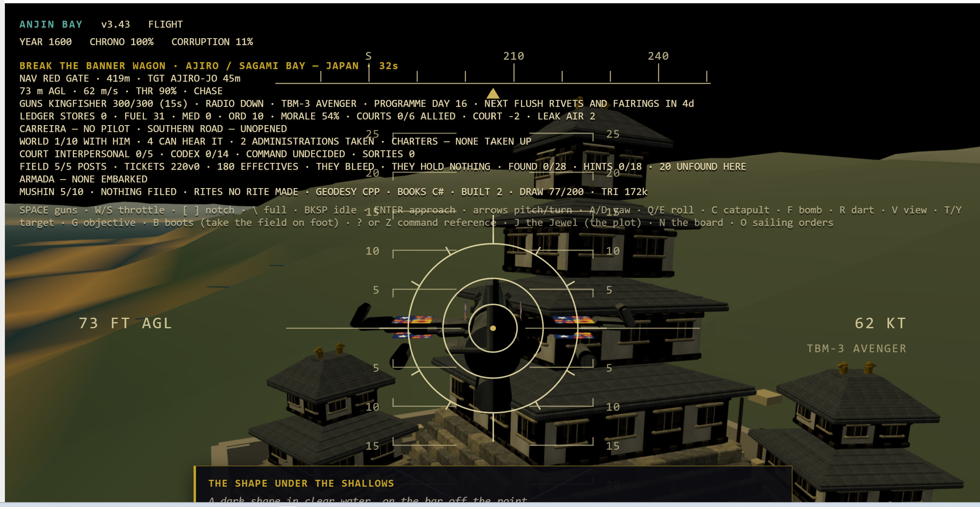The image size is (980, 507).
Task: Click the left wing roundel flag on the aircraft
Action: [x=413, y=320]
